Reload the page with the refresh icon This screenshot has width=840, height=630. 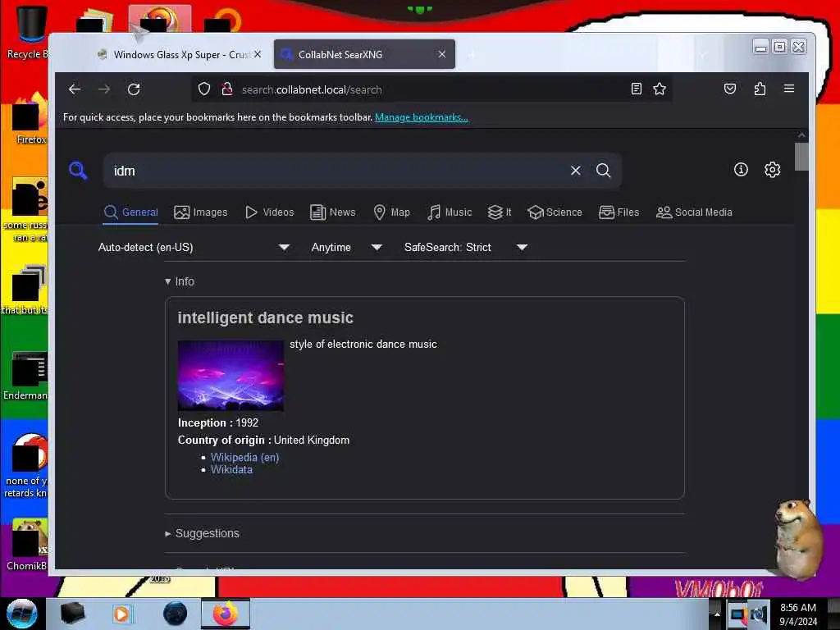[134, 89]
